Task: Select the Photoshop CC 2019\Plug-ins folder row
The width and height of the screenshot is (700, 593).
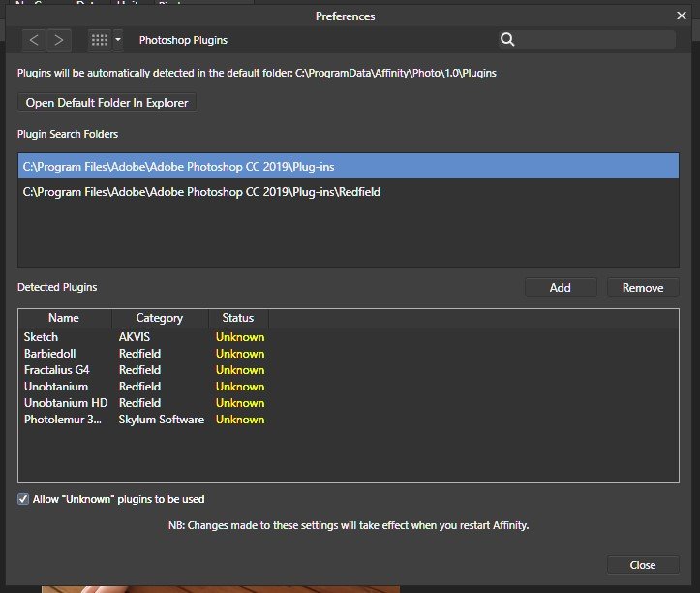Action: click(x=349, y=167)
